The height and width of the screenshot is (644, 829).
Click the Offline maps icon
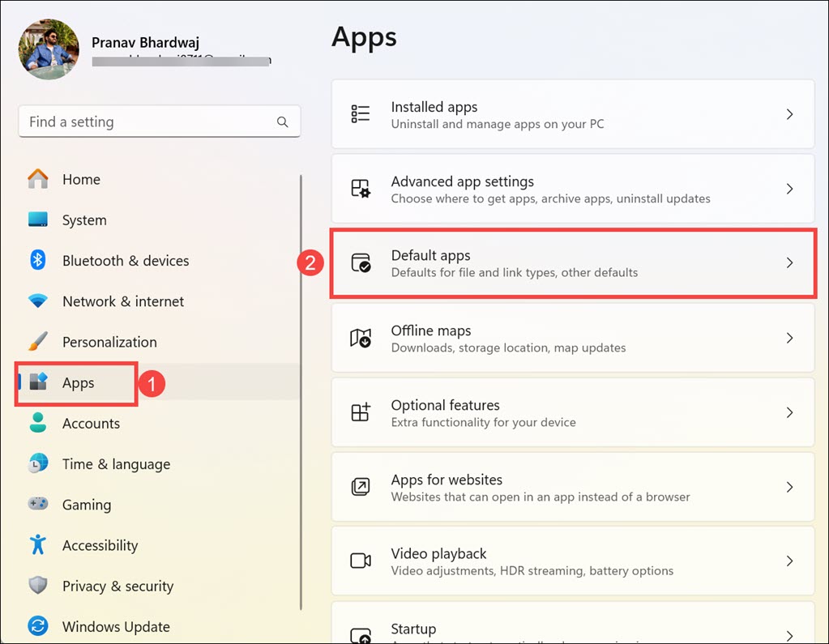tap(361, 338)
